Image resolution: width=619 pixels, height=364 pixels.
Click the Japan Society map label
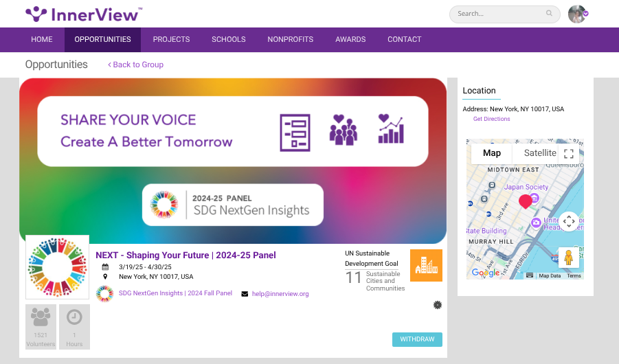coord(526,187)
